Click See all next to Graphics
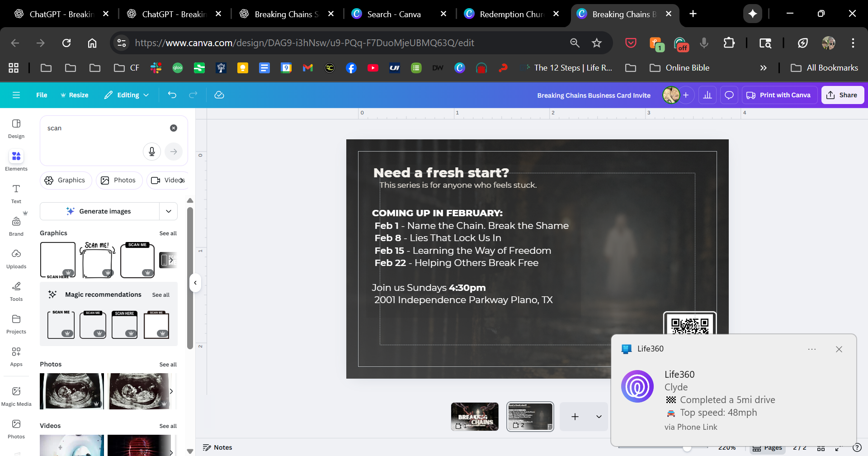The image size is (868, 456). (168, 233)
